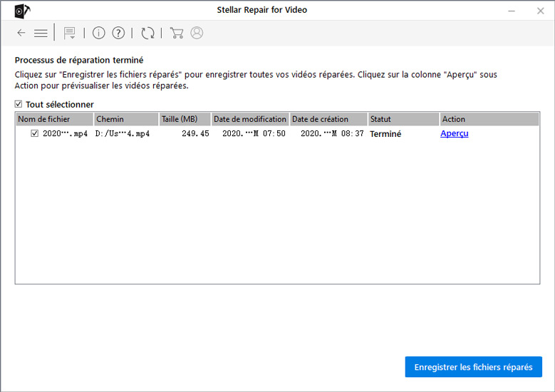Open help via question mark icon
The height and width of the screenshot is (392, 555).
(x=118, y=33)
